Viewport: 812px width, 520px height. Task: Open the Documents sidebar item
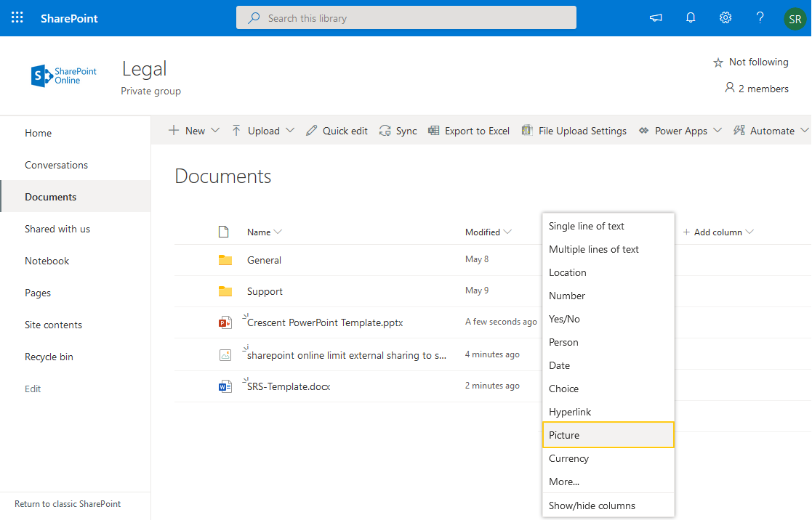coord(51,196)
